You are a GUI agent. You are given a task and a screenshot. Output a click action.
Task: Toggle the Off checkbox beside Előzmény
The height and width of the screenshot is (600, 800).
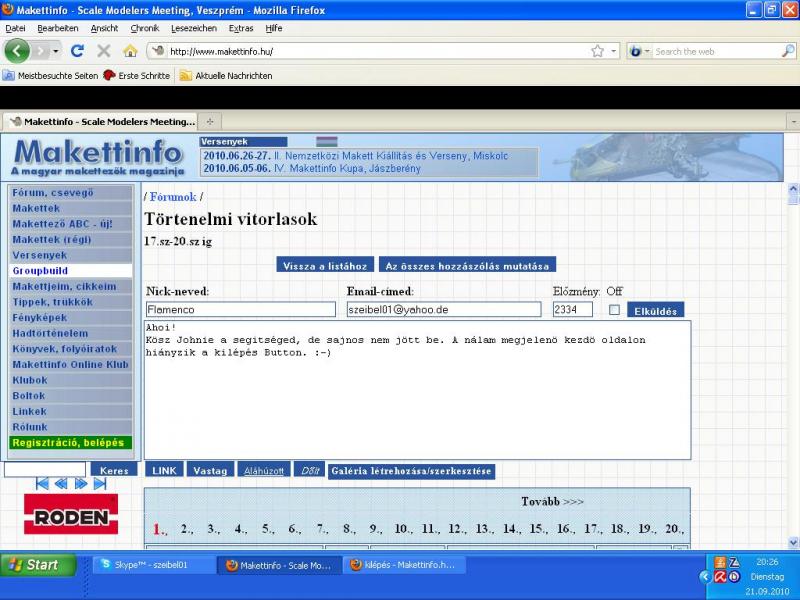click(x=615, y=310)
